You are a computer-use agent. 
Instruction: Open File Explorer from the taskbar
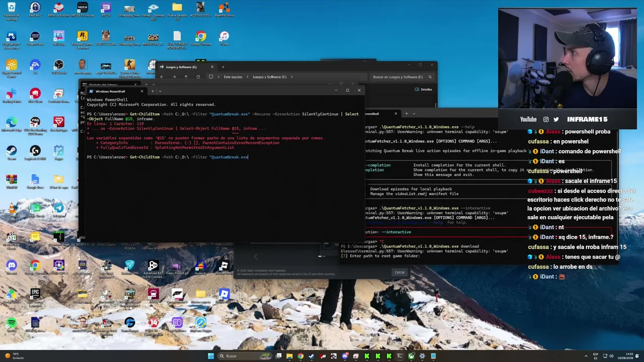tap(289, 356)
